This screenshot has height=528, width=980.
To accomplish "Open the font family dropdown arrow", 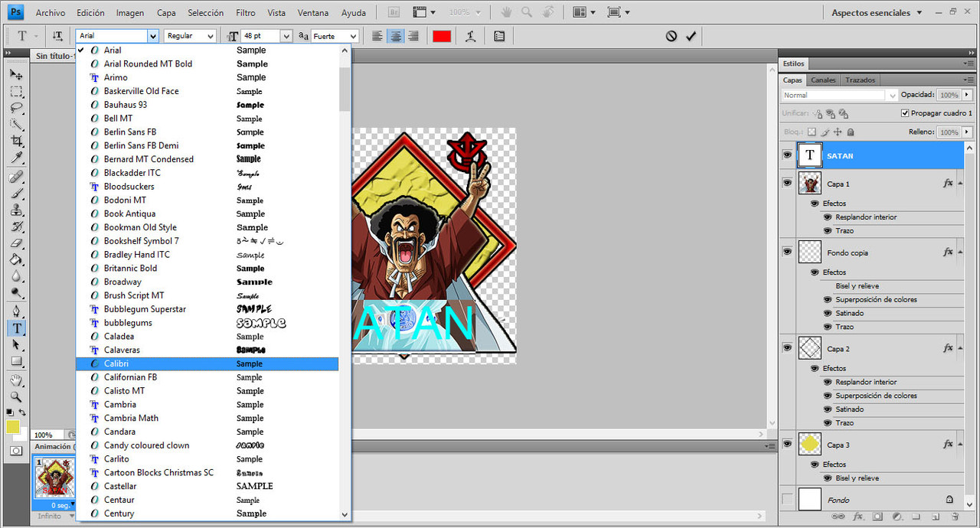I will pos(152,36).
